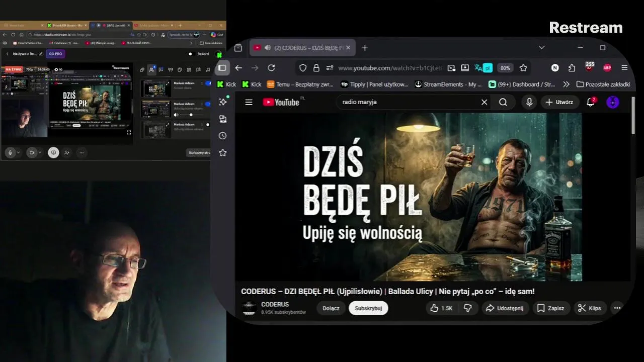
Task: Toggle third Mariusz Adzam source switch
Action: (x=208, y=125)
